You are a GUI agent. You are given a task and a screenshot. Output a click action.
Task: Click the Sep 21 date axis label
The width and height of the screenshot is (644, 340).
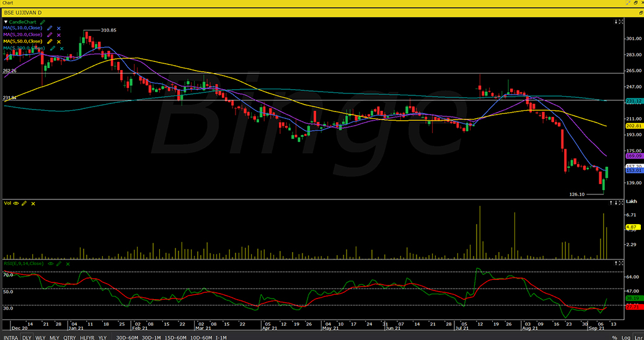point(597,328)
